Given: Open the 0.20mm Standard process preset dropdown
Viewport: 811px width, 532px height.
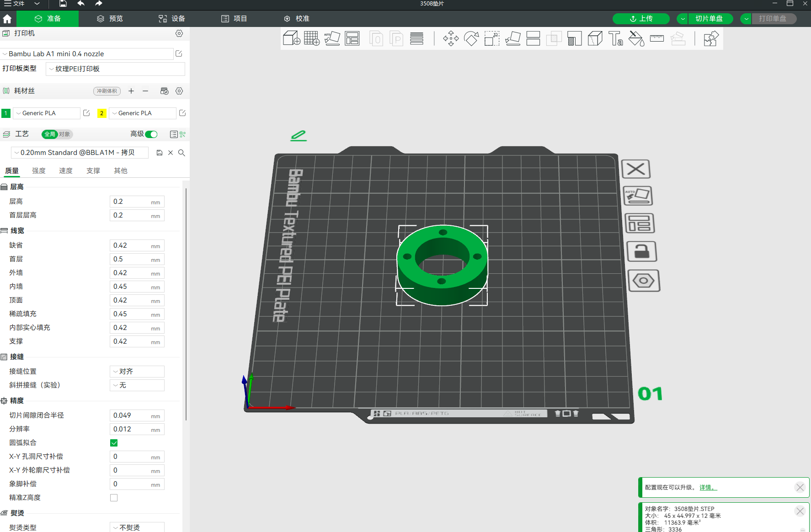Looking at the screenshot, I should [80, 153].
